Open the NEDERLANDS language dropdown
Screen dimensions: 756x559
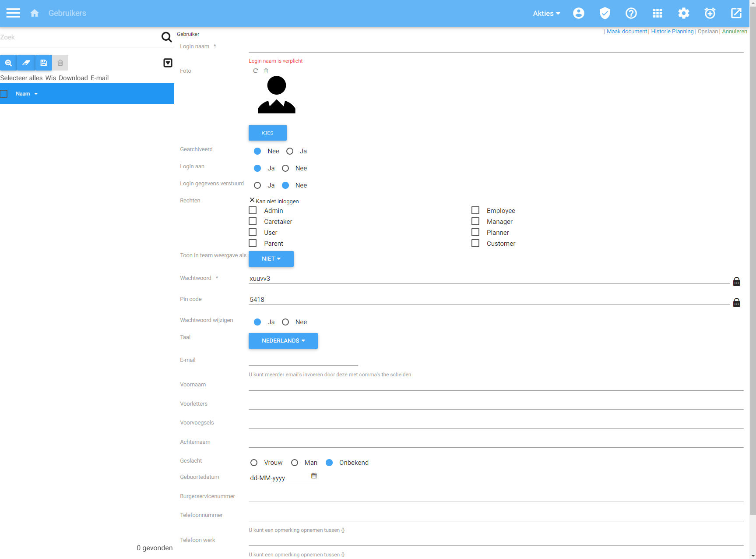[x=283, y=341]
